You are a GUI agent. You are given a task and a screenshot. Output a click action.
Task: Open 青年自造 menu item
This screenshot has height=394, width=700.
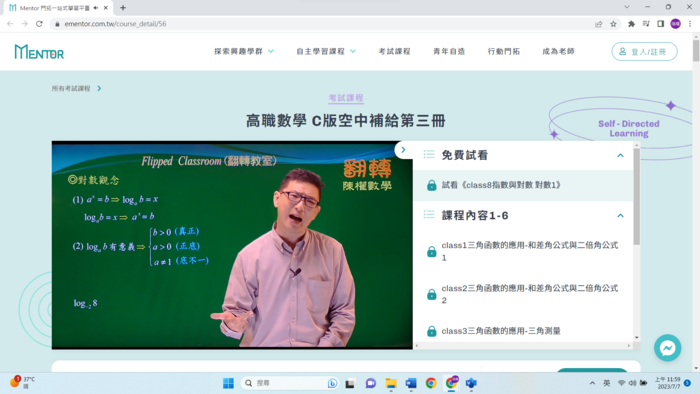pyautogui.click(x=449, y=51)
